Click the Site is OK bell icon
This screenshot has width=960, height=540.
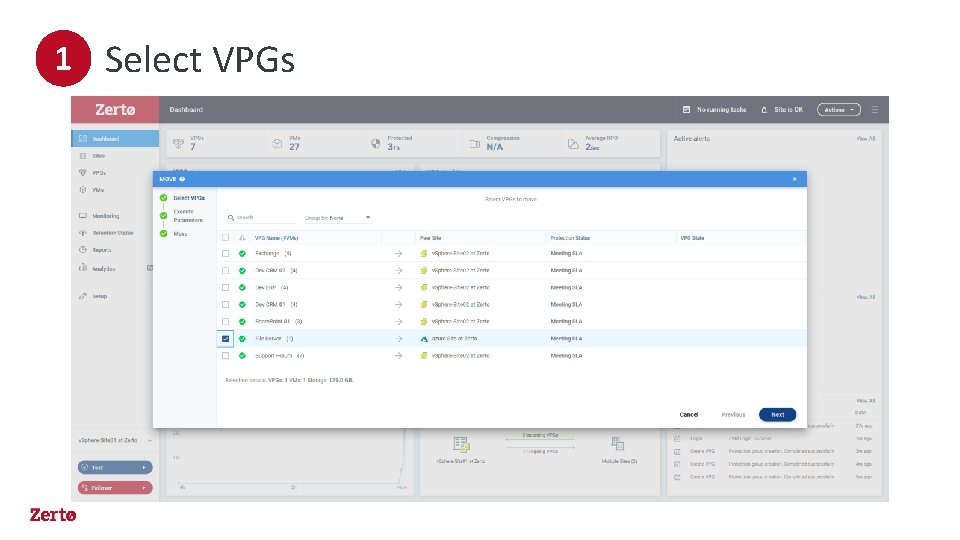(x=764, y=110)
